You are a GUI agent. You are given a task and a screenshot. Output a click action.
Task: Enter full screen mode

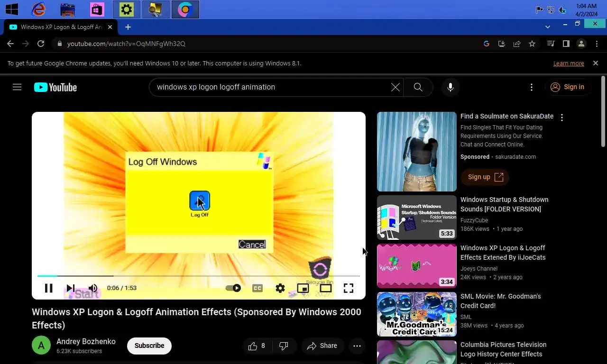pyautogui.click(x=349, y=288)
